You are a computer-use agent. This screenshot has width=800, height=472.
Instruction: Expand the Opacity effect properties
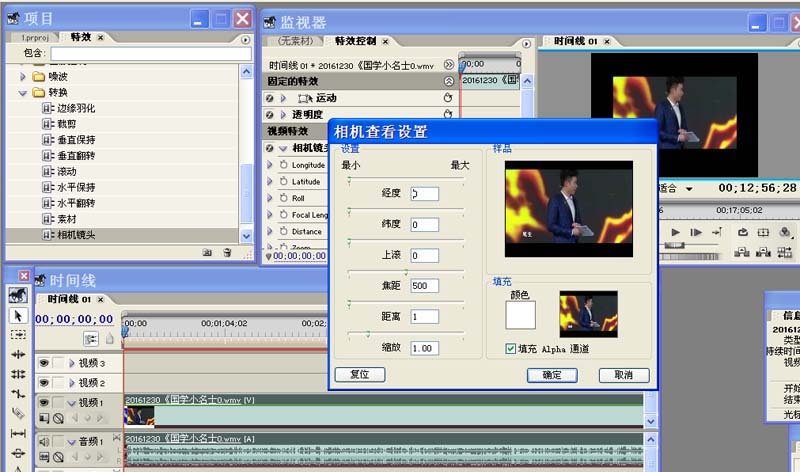coord(283,114)
